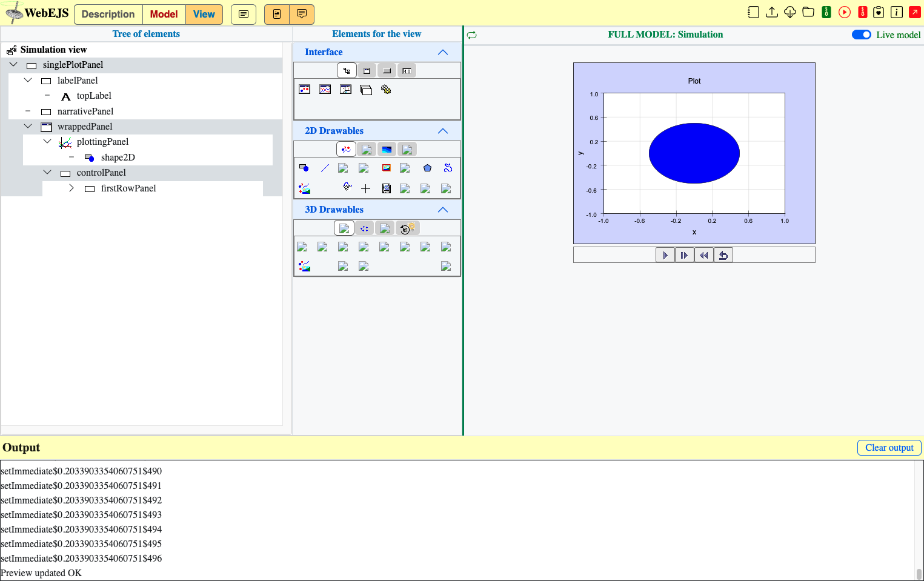Choose the film strip video drawable
This screenshot has height=581, width=924.
pos(386,188)
